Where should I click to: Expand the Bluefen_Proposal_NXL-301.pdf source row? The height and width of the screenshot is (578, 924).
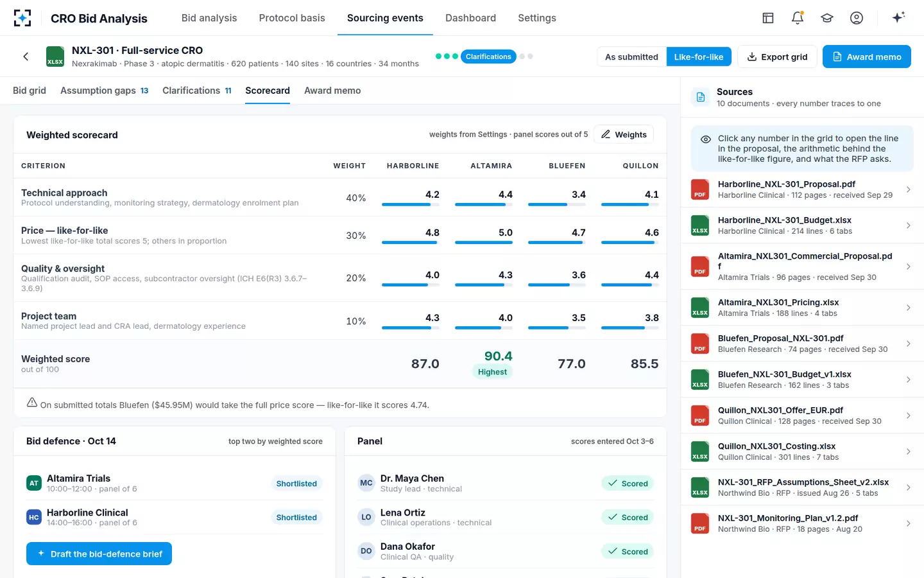(x=802, y=344)
